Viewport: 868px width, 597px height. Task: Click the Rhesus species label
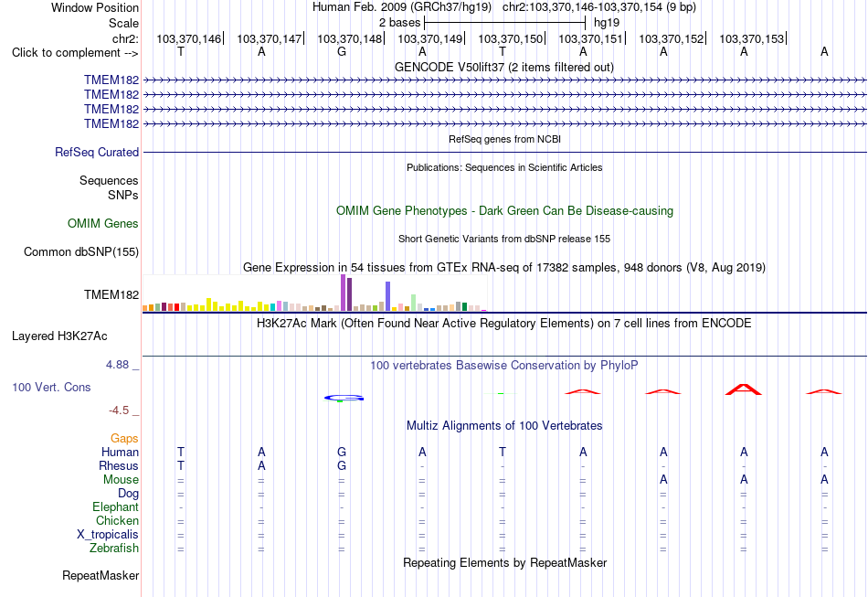(119, 465)
